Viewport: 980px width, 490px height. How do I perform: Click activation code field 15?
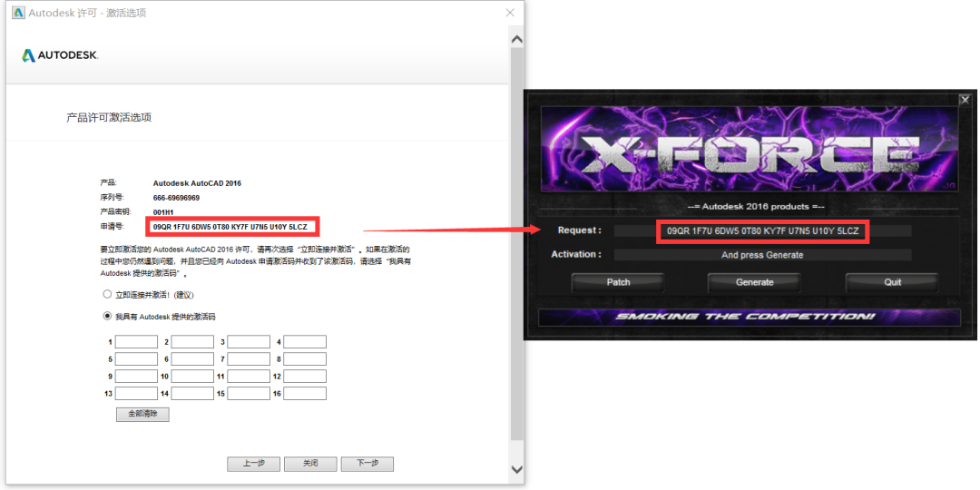point(249,394)
